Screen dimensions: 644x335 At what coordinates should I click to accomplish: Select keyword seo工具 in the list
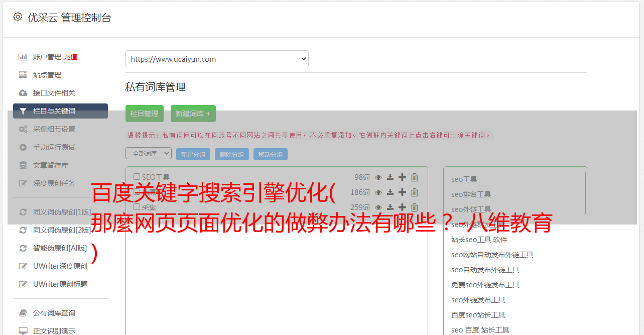click(x=464, y=179)
